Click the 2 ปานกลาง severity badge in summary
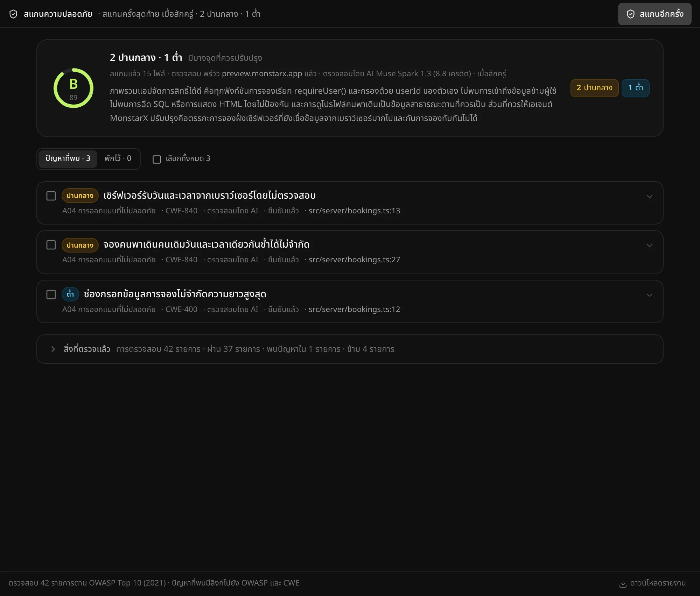 [594, 88]
